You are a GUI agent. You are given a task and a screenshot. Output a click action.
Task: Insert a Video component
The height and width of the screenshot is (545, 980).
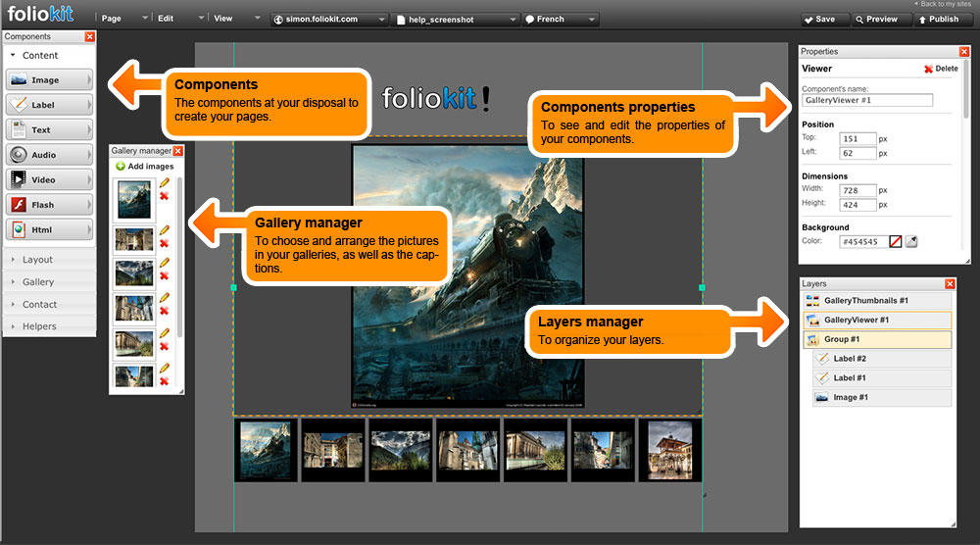[49, 180]
